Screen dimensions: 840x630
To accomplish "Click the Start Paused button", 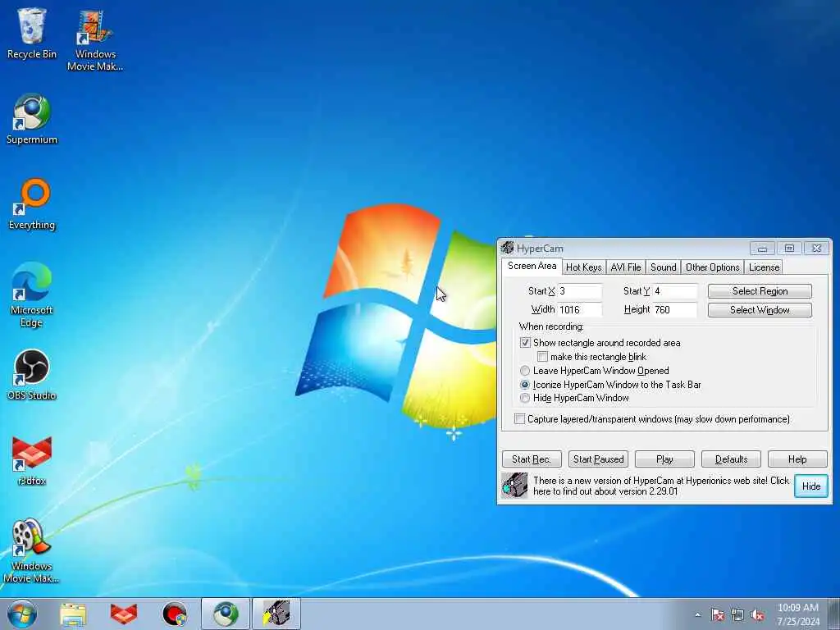I will point(598,459).
